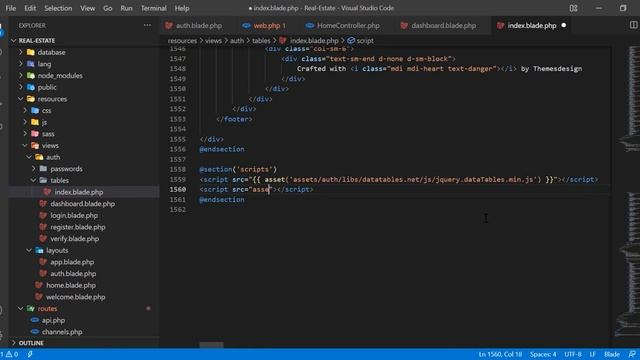
Task: Click the Ln 1560 cursor position status
Action: click(x=500, y=354)
